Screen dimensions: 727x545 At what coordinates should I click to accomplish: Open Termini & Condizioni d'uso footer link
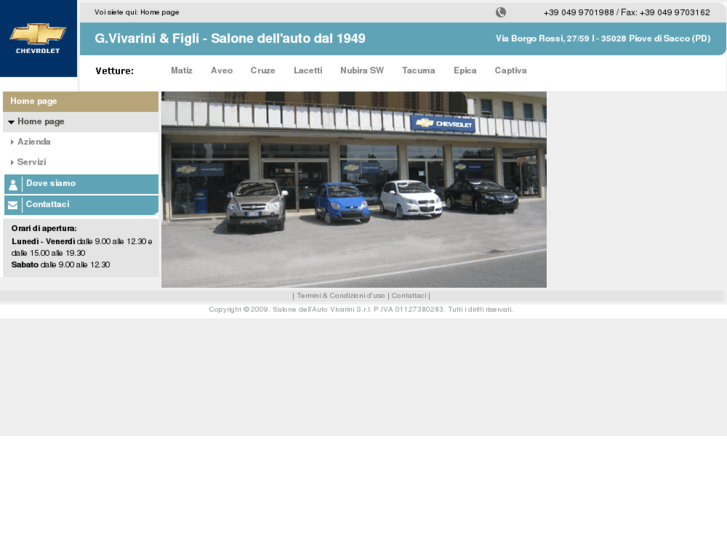[x=341, y=295]
